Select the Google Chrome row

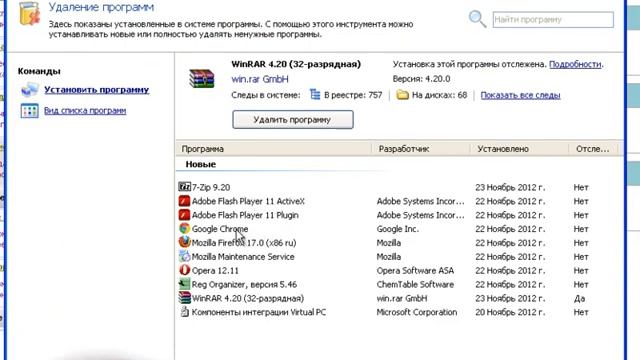399,229
